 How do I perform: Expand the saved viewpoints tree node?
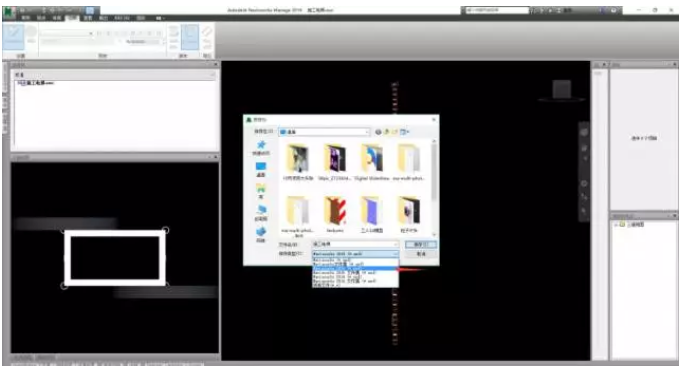pyautogui.click(x=616, y=225)
